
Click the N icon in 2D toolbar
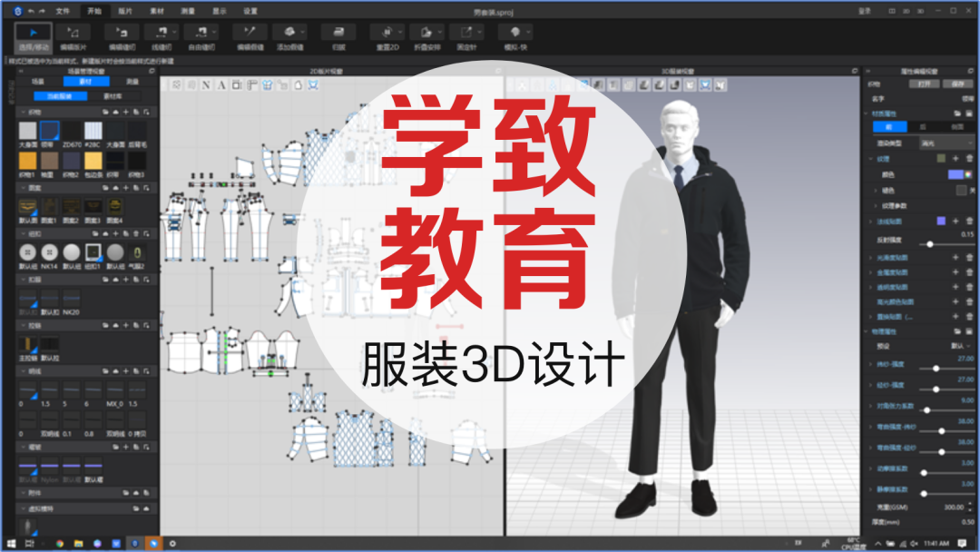click(206, 84)
